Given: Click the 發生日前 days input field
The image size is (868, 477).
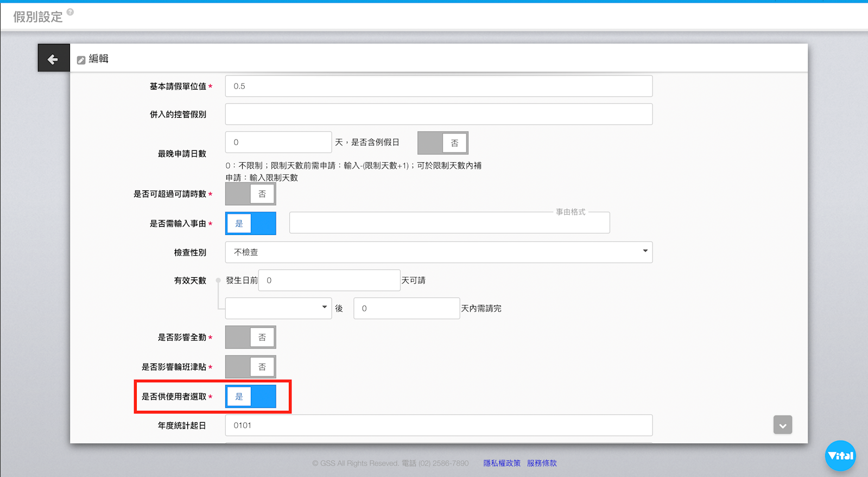Looking at the screenshot, I should coord(329,281).
